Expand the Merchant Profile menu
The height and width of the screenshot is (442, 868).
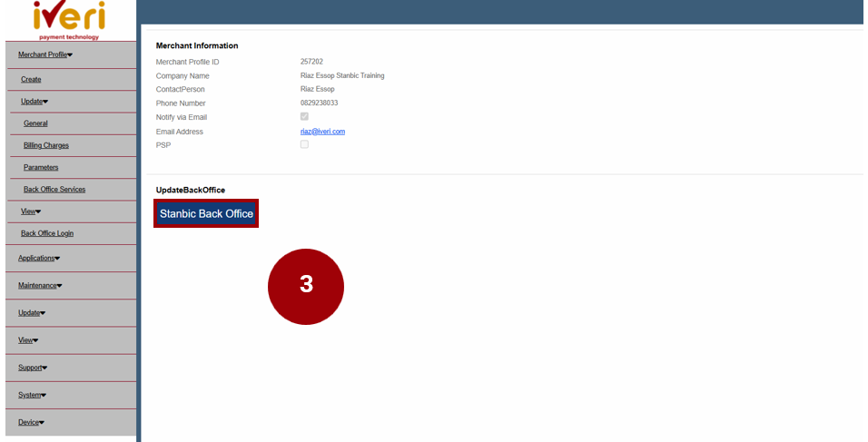45,54
